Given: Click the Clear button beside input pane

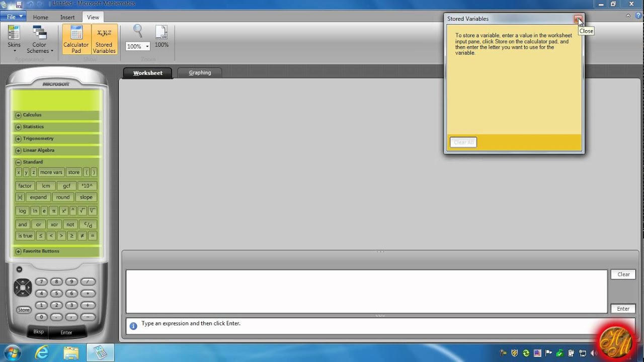Looking at the screenshot, I should coord(623,275).
